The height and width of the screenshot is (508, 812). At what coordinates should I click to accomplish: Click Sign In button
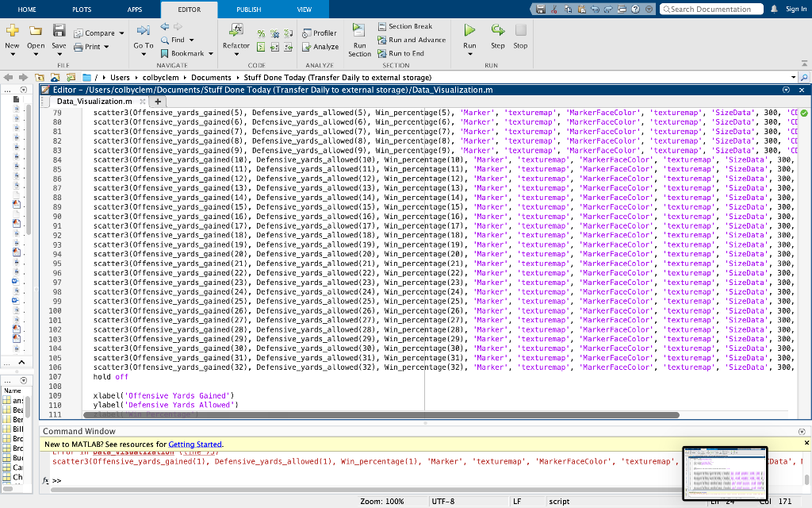[796, 9]
